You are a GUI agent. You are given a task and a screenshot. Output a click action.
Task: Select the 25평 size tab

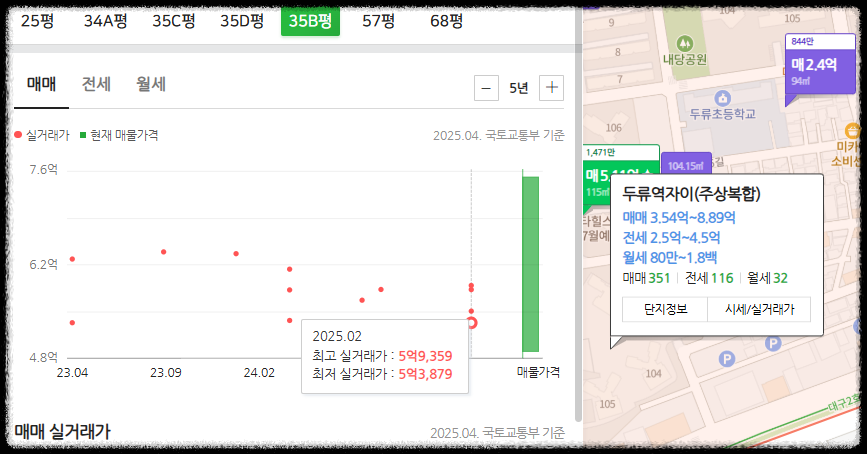coord(37,22)
